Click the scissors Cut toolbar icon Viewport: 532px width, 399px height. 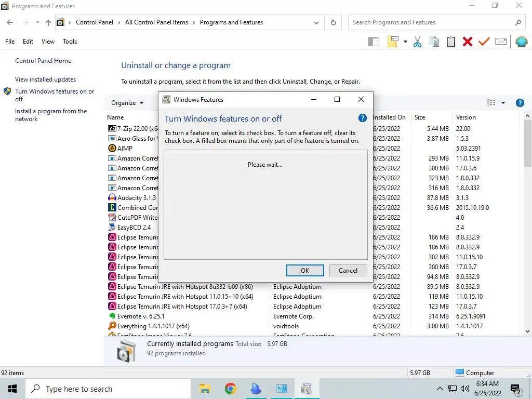click(x=417, y=42)
